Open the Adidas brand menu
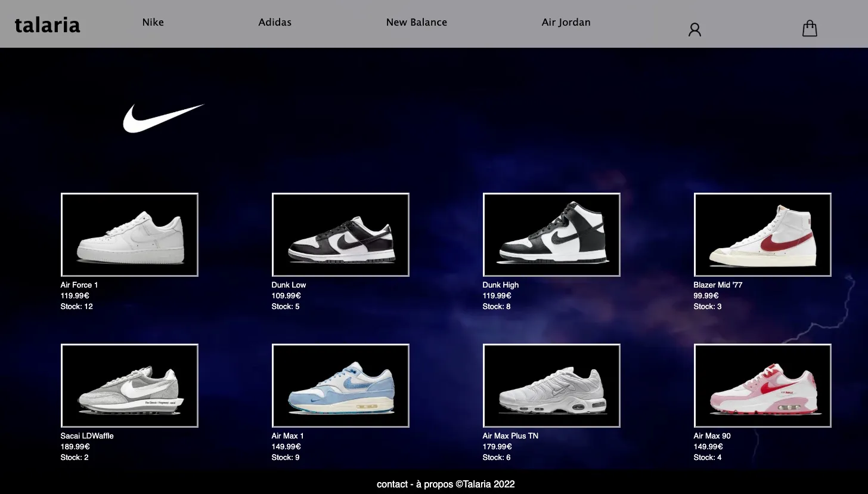The image size is (868, 494). [275, 22]
